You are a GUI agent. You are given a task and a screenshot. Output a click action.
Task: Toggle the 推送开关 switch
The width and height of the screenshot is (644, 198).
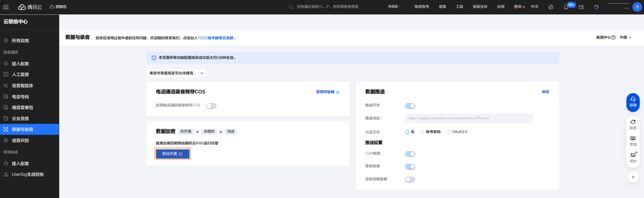(410, 106)
